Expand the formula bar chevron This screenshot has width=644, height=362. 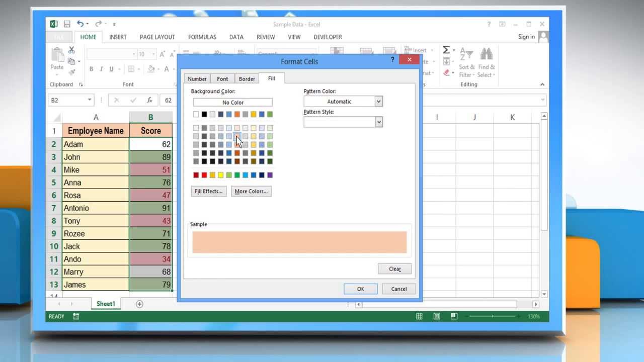542,100
